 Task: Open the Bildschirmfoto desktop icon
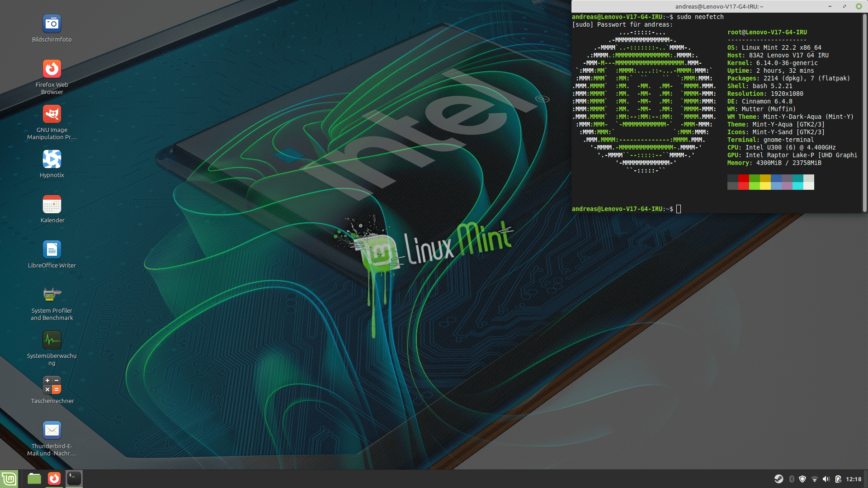click(x=52, y=23)
